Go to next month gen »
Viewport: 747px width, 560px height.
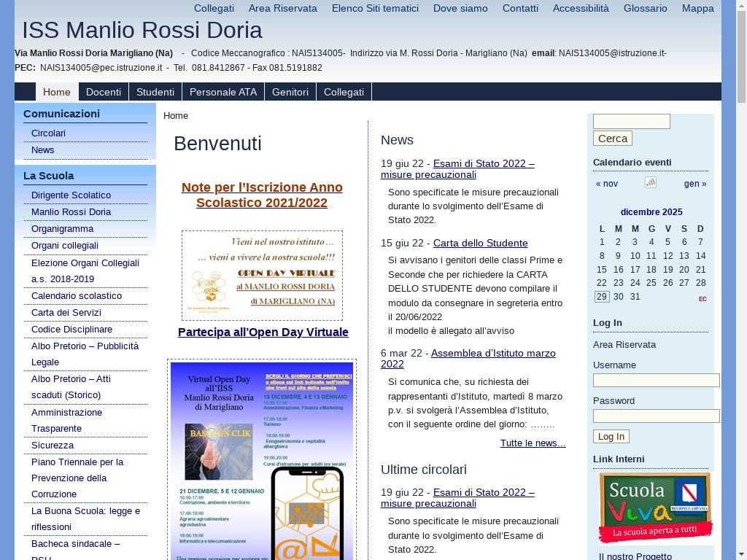694,184
